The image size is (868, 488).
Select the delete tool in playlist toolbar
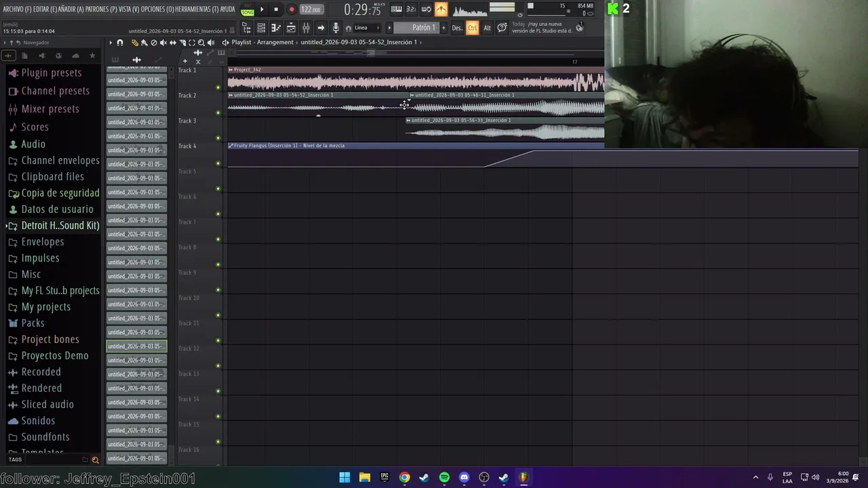(x=153, y=43)
